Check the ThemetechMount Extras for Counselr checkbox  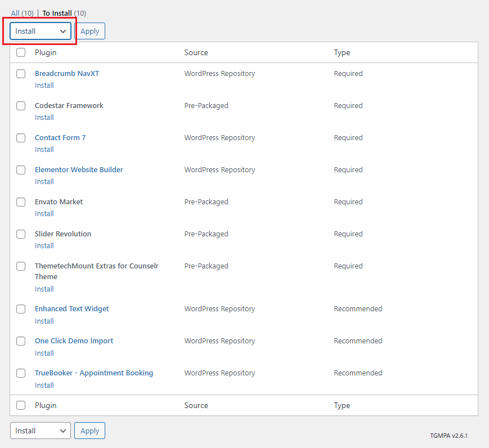[x=21, y=266]
